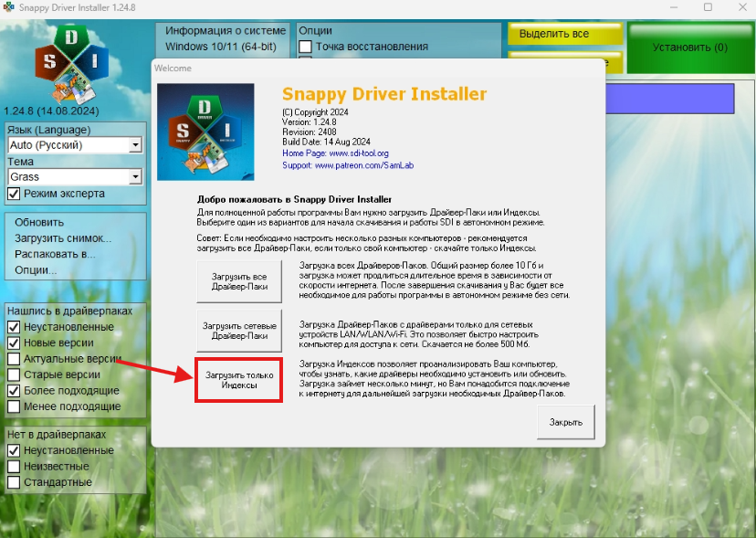Open the Тема dropdown arrow showing Grass

click(x=135, y=176)
